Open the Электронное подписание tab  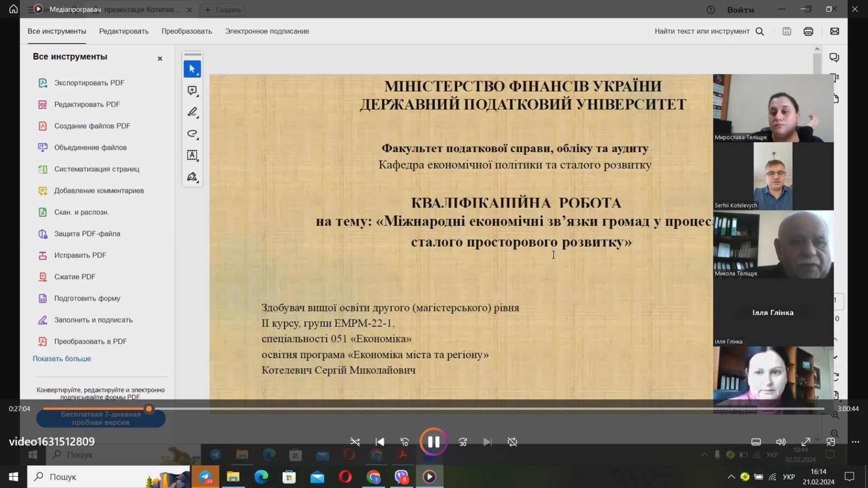coord(267,31)
